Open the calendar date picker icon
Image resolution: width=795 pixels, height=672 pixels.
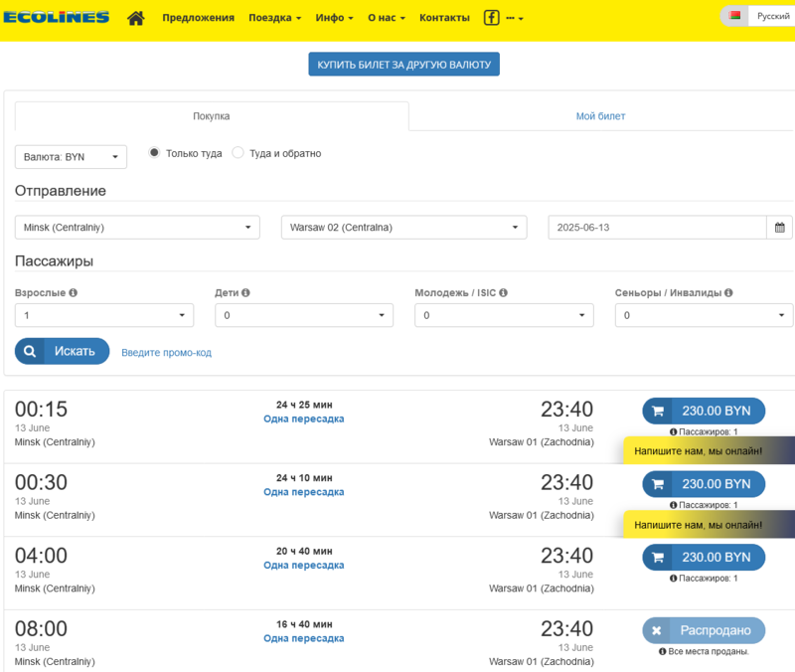point(780,228)
